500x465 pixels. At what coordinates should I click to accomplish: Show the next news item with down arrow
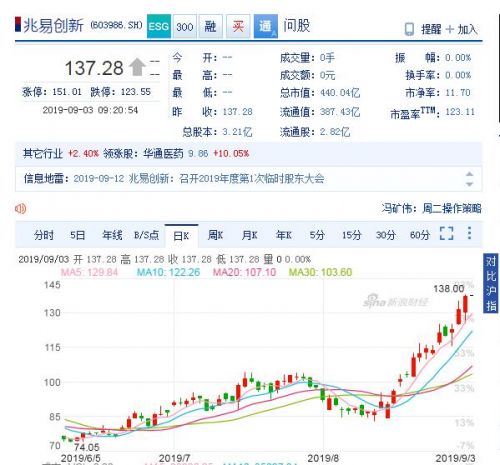pyautogui.click(x=469, y=184)
